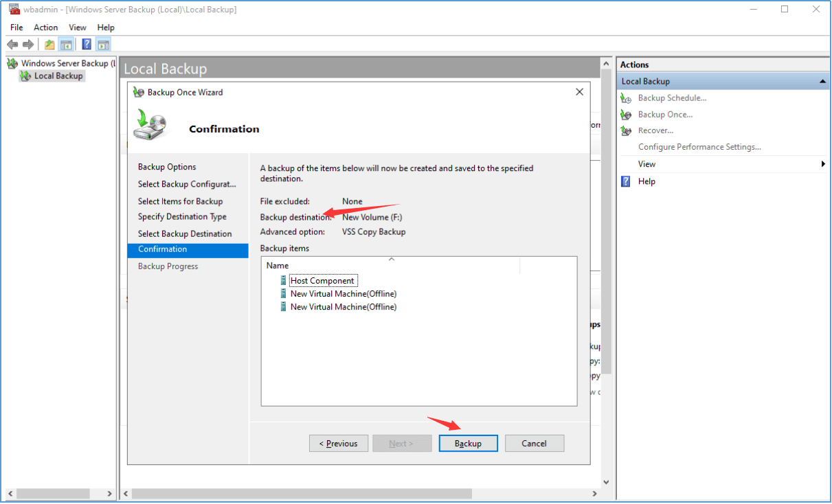Image resolution: width=832 pixels, height=504 pixels.
Task: Click Backup Once... in Actions pane
Action: pos(665,115)
